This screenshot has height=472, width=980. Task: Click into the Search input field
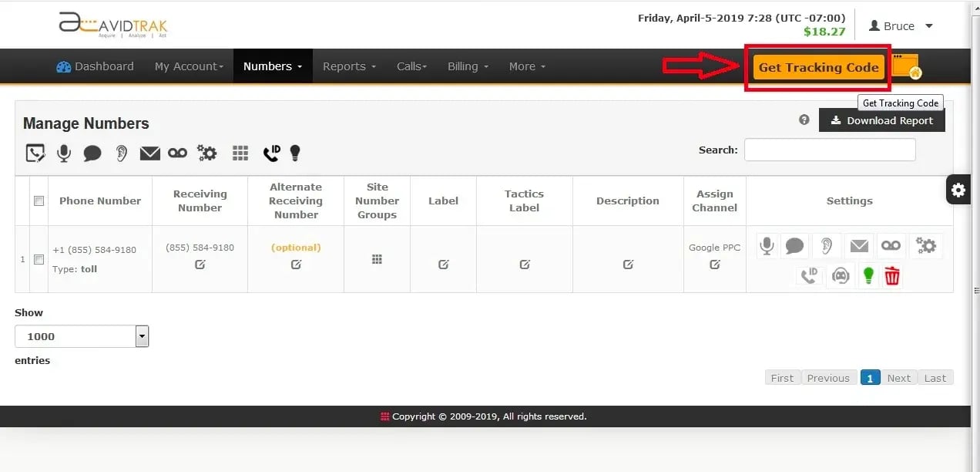[830, 150]
